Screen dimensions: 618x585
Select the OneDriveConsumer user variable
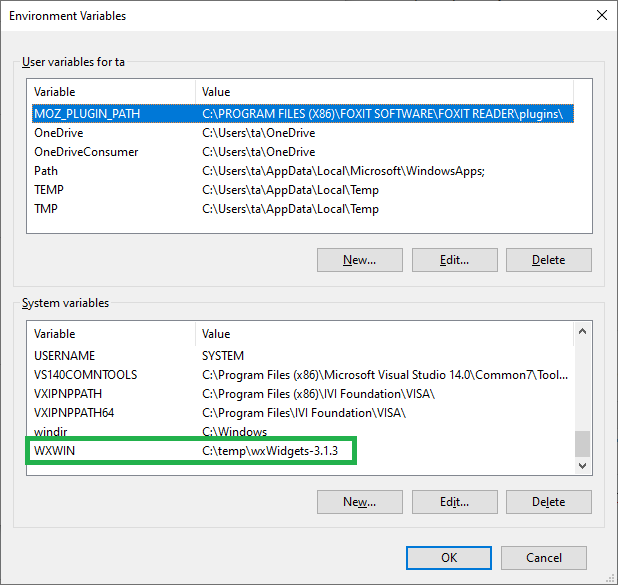click(x=86, y=152)
